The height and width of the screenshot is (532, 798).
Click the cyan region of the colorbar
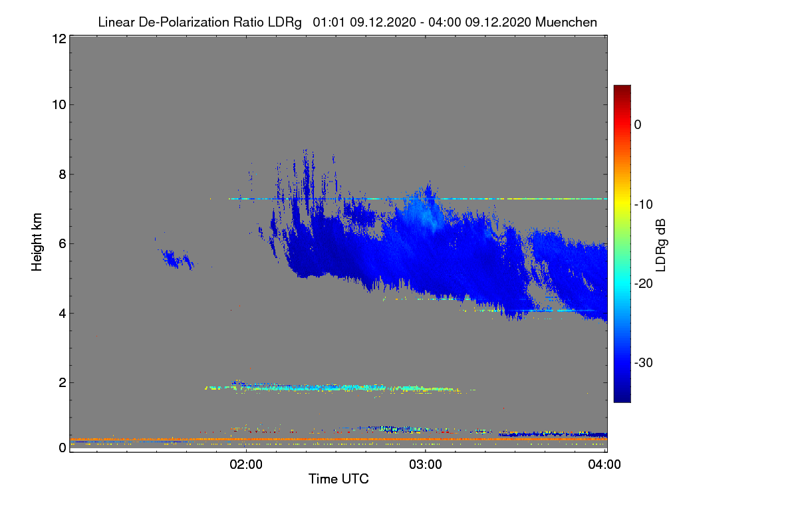pos(622,283)
